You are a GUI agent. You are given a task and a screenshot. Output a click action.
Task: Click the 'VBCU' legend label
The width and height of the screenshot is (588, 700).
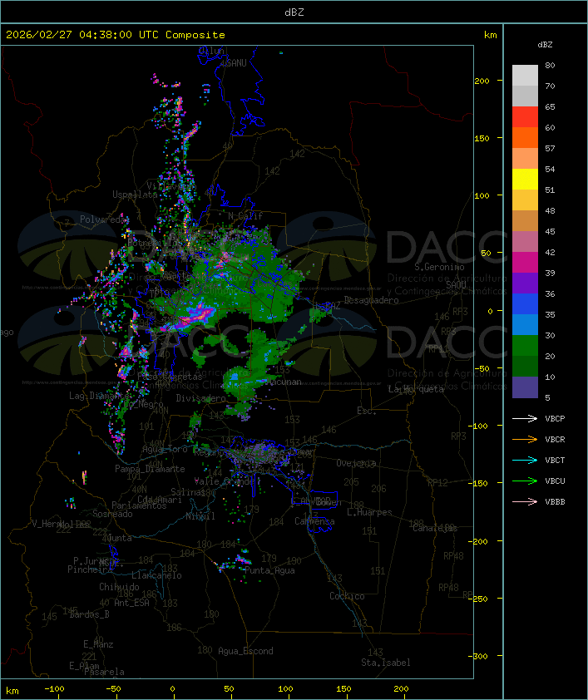555,481
